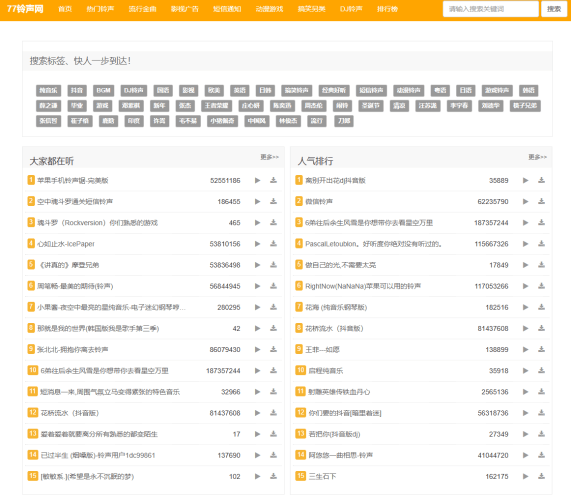This screenshot has width=571, height=500.
Task: Open 更多>> for 大家都在听
Action: (x=269, y=157)
